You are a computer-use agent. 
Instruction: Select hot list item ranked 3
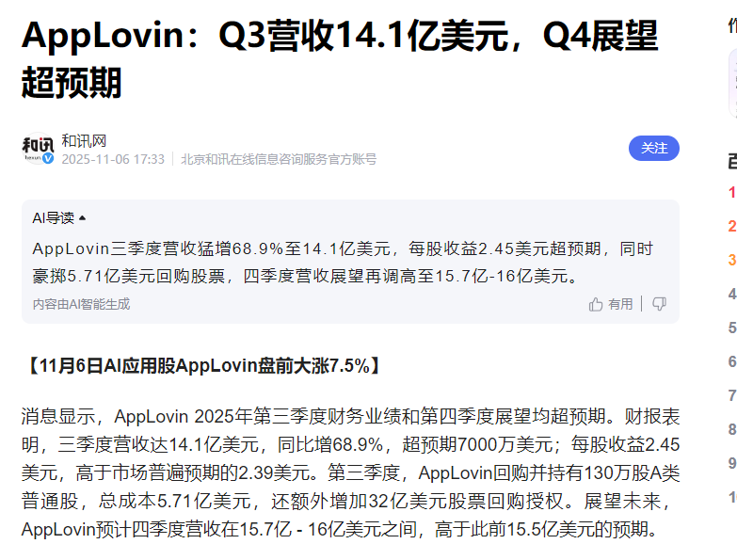(731, 260)
